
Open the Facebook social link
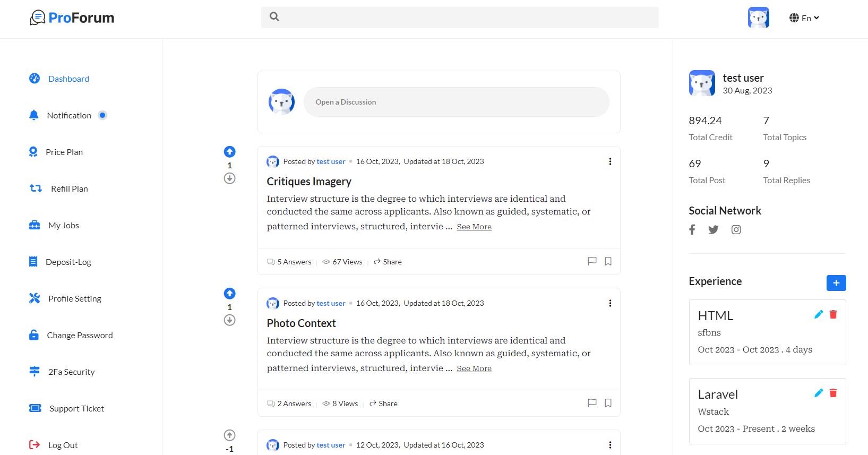click(x=692, y=230)
